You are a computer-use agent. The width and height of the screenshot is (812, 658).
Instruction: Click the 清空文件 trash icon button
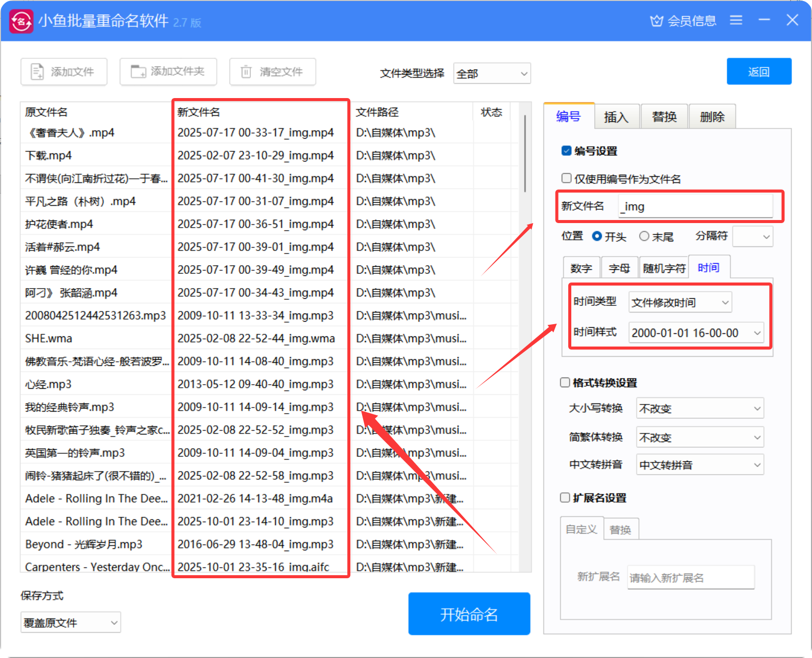tap(272, 72)
